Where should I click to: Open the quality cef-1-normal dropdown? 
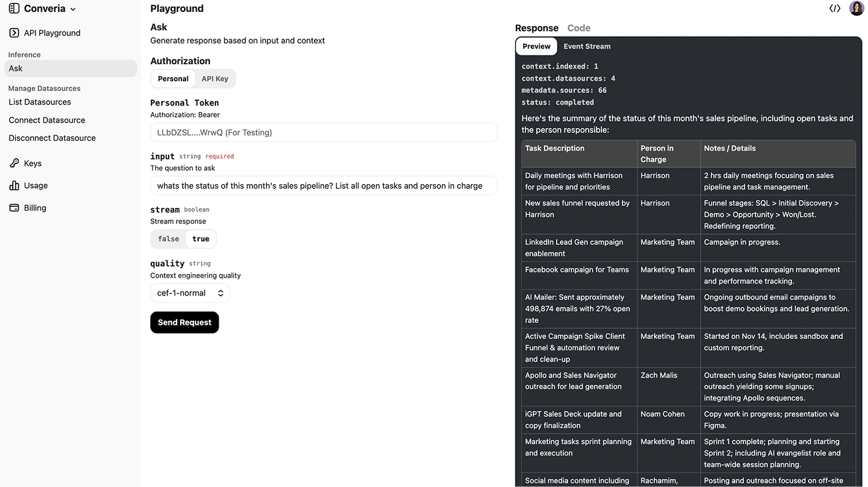(x=190, y=293)
